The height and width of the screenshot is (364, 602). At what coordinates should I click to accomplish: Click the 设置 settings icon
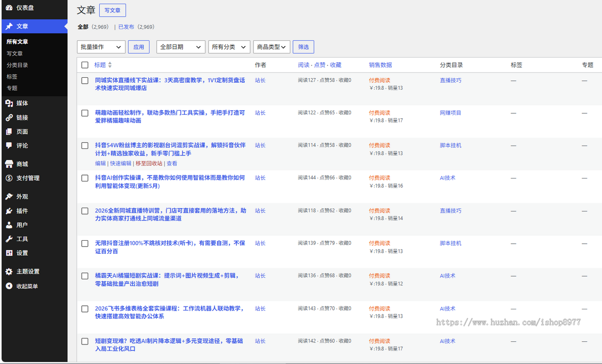point(9,253)
